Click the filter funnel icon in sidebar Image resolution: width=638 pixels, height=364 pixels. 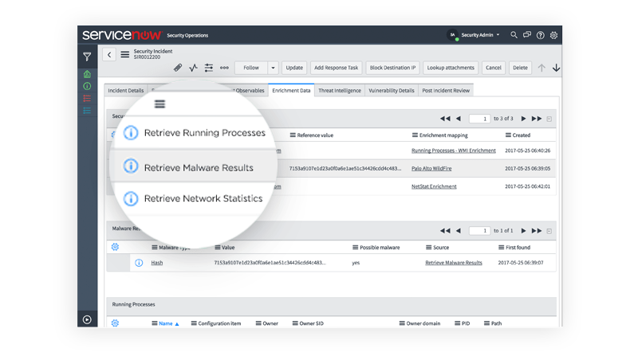pos(87,57)
